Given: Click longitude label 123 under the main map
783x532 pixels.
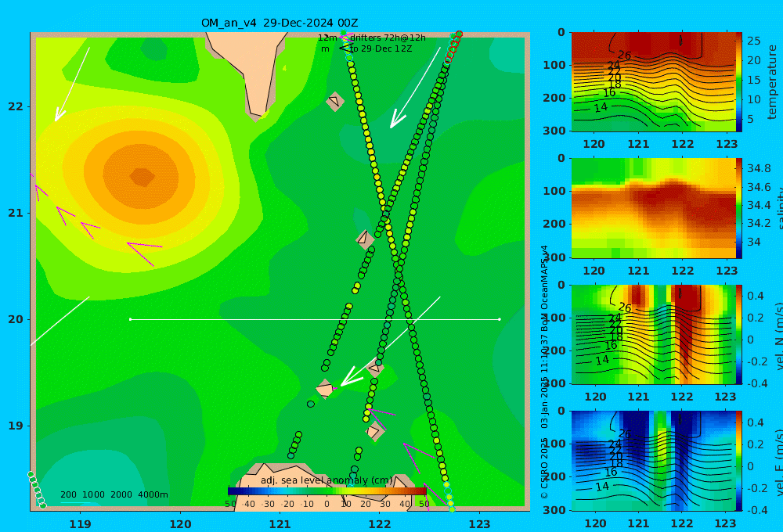Looking at the screenshot, I should tap(480, 524).
